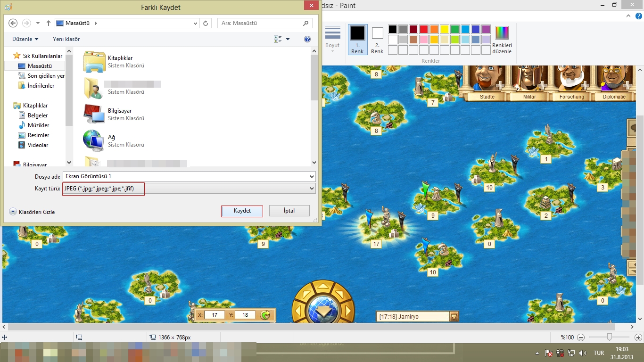The height and width of the screenshot is (362, 644).
Task: Open help in Farklı Kaydet dialog
Action: coord(307,39)
